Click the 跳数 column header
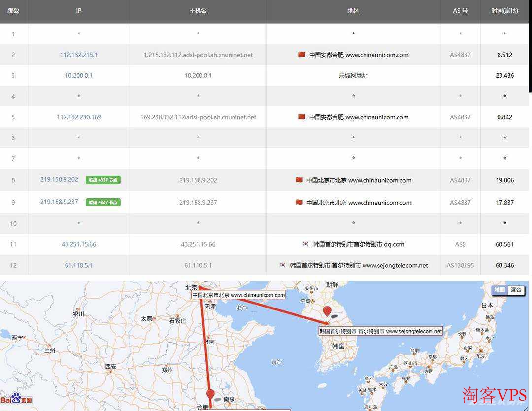The image size is (532, 411). coord(13,11)
